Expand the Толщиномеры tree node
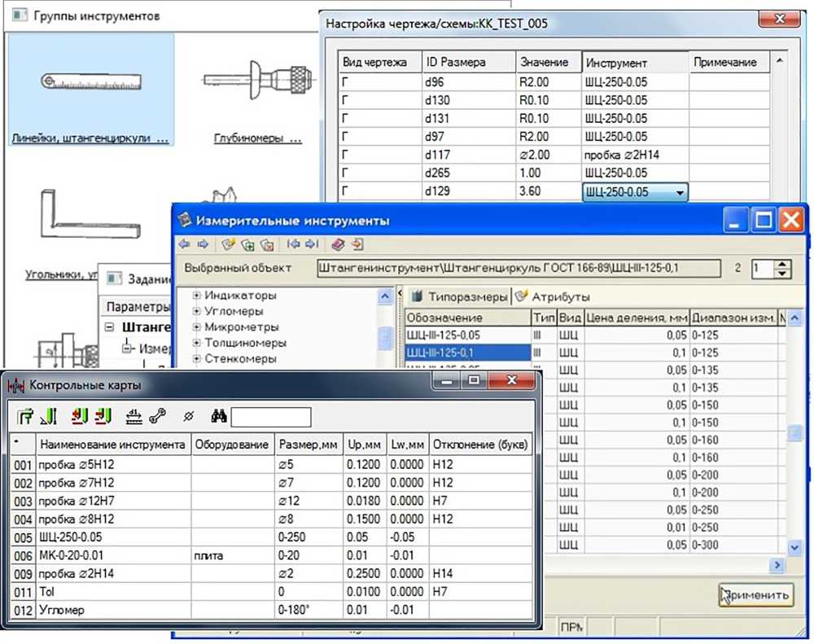The height and width of the screenshot is (644, 814). click(196, 343)
